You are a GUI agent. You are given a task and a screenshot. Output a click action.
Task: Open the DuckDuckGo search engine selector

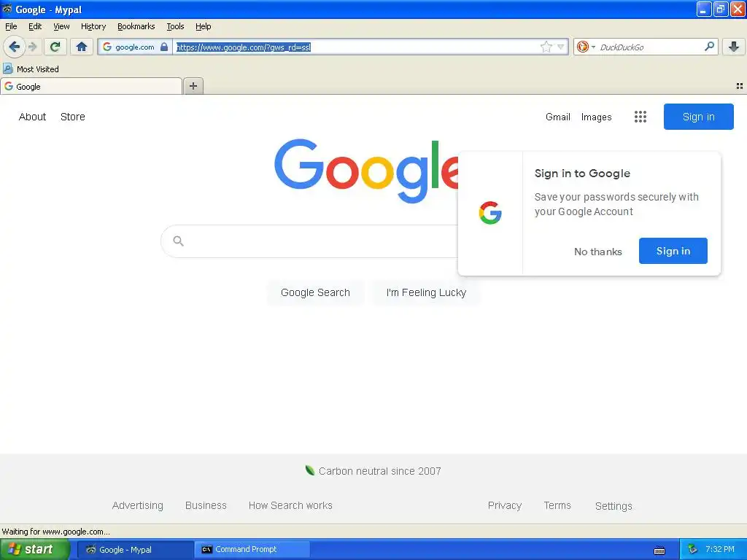click(586, 47)
